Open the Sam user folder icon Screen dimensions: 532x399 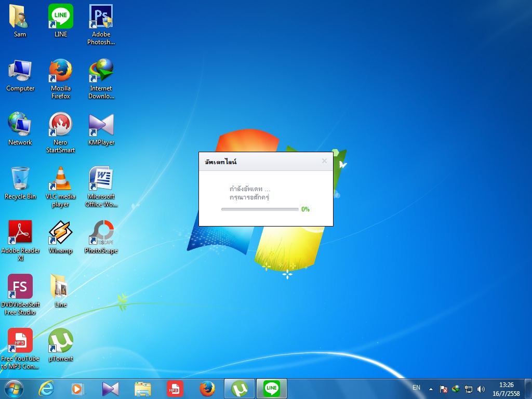(x=20, y=21)
